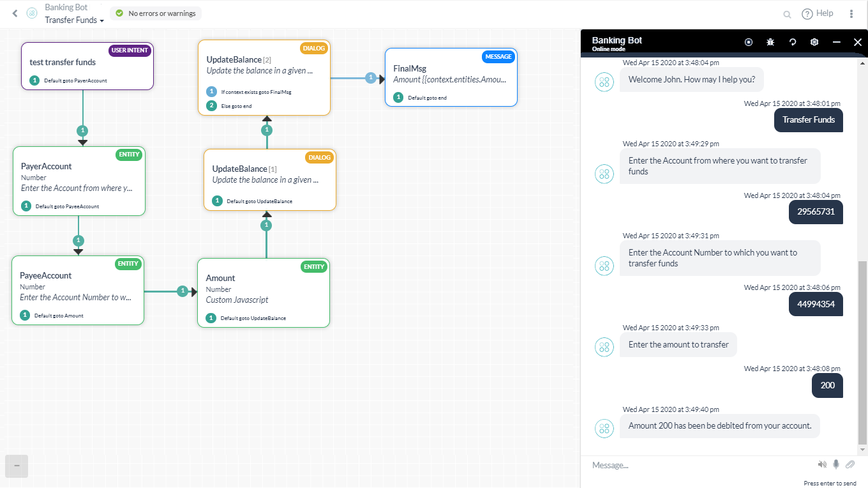Activate the microphone for voice input
868x488 pixels.
pyautogui.click(x=836, y=464)
